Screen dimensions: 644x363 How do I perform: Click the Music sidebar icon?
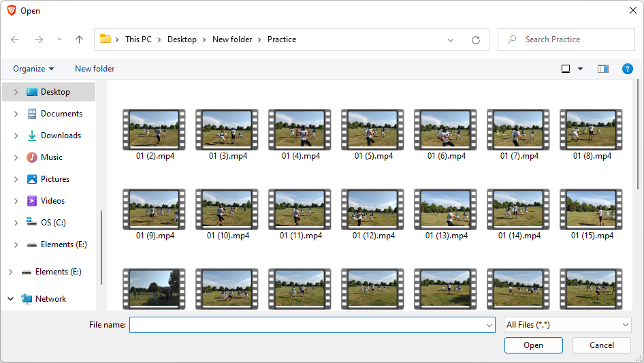click(x=31, y=157)
